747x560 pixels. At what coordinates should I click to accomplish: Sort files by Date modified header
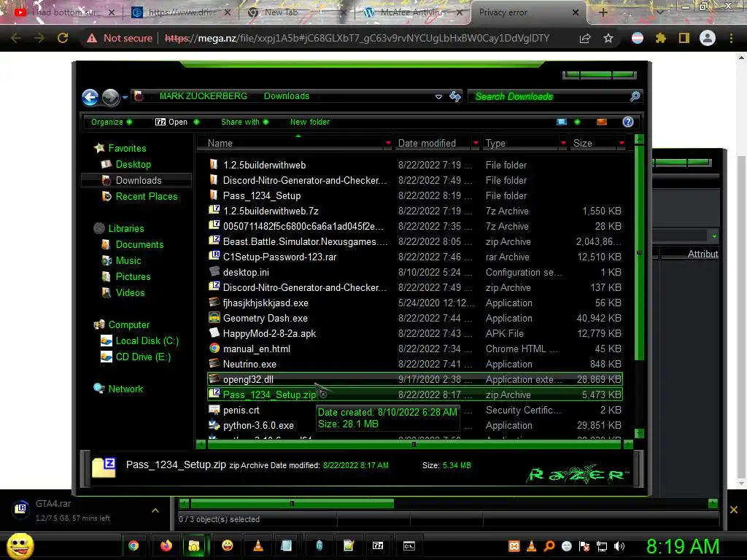(427, 143)
